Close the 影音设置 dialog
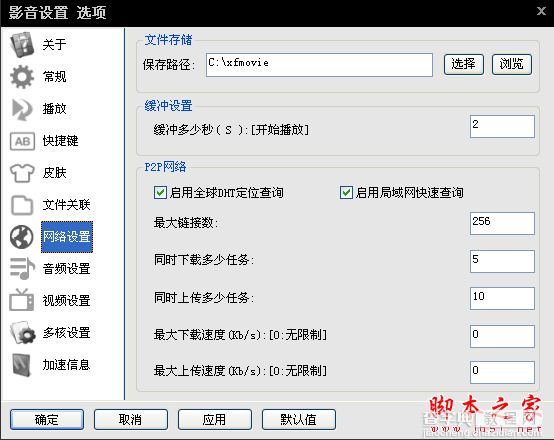The height and width of the screenshot is (440, 554). click(x=541, y=11)
